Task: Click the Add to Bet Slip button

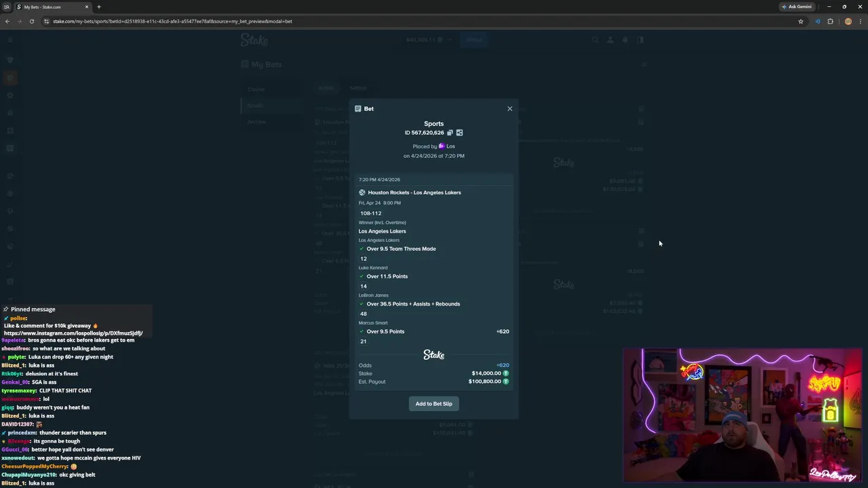Action: click(434, 403)
